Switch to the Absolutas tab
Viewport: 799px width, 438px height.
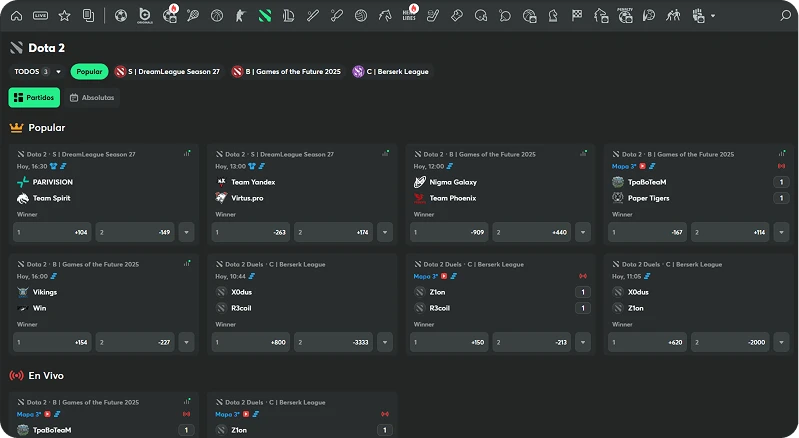tap(93, 97)
